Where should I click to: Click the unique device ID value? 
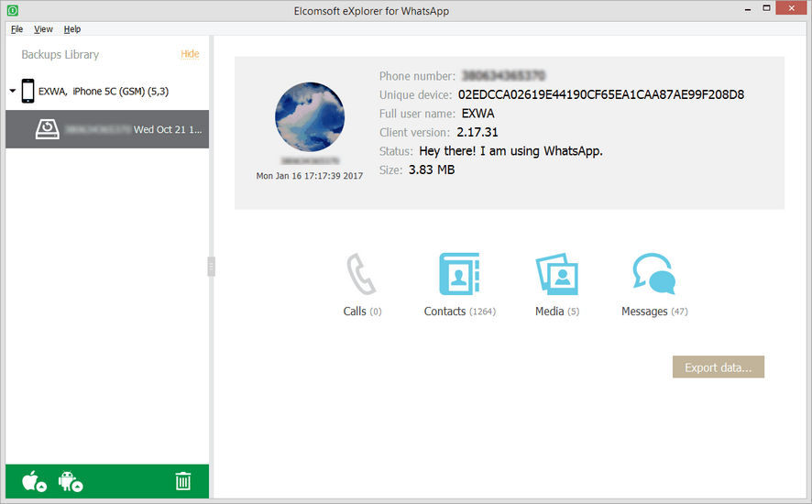pyautogui.click(x=601, y=94)
